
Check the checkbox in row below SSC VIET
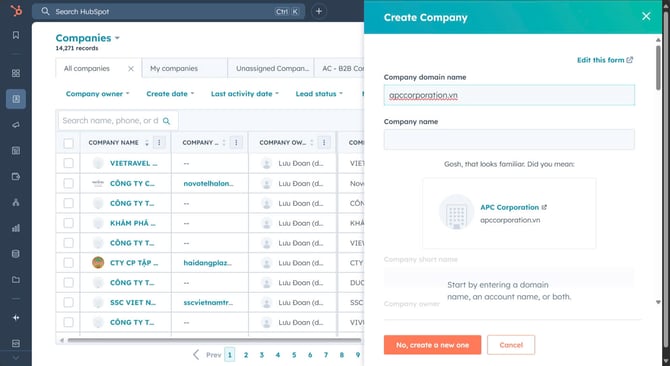click(68, 322)
